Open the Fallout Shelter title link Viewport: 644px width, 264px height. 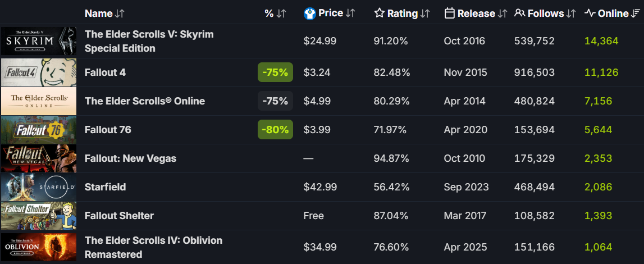coord(119,216)
